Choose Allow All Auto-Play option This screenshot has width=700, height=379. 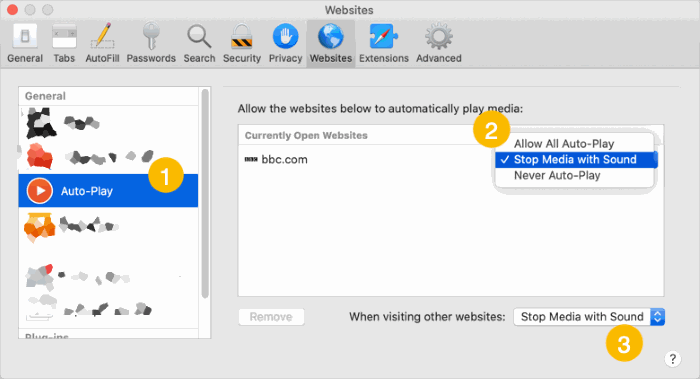click(564, 144)
